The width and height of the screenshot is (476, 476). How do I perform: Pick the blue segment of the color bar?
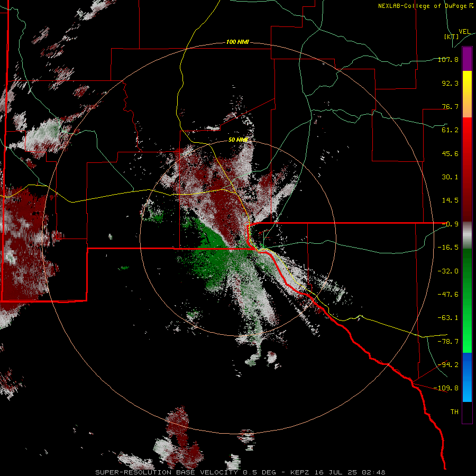467,377
